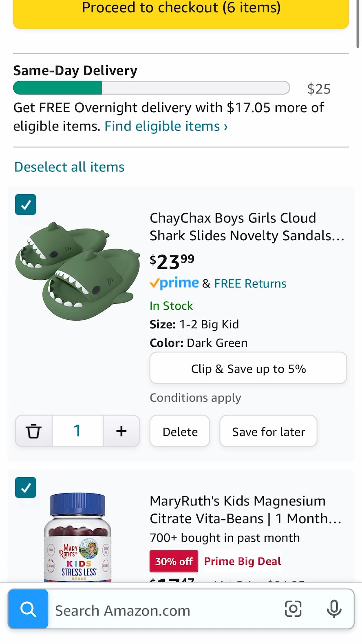Image resolution: width=362 pixels, height=644 pixels.
Task: Clip the Save up to 5% coupon
Action: click(x=248, y=368)
